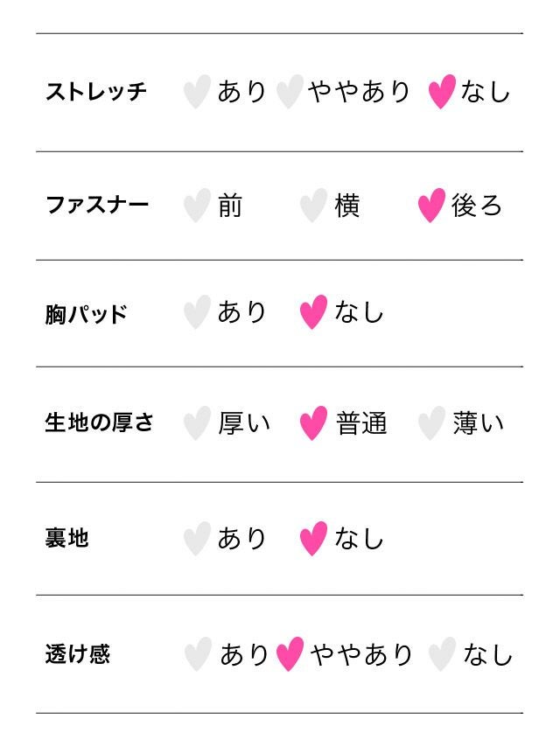Screen dimensions: 560x747
Task: Click the ストレッチ row label
Action: coord(96,92)
